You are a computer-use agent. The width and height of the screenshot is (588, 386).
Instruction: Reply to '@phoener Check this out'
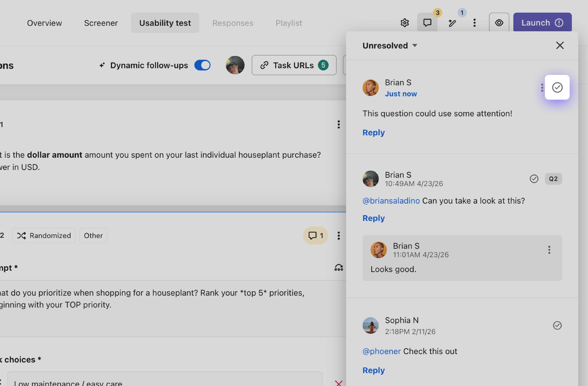tap(373, 370)
